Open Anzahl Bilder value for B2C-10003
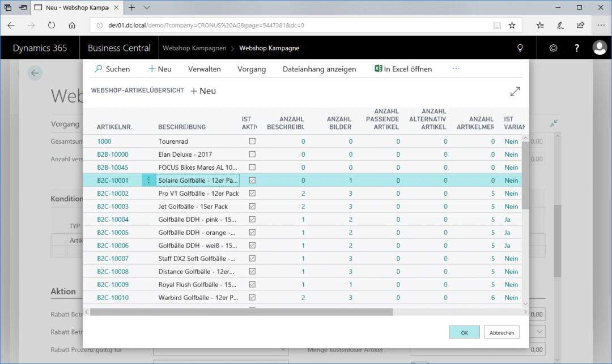This screenshot has width=612, height=364. pyautogui.click(x=351, y=206)
